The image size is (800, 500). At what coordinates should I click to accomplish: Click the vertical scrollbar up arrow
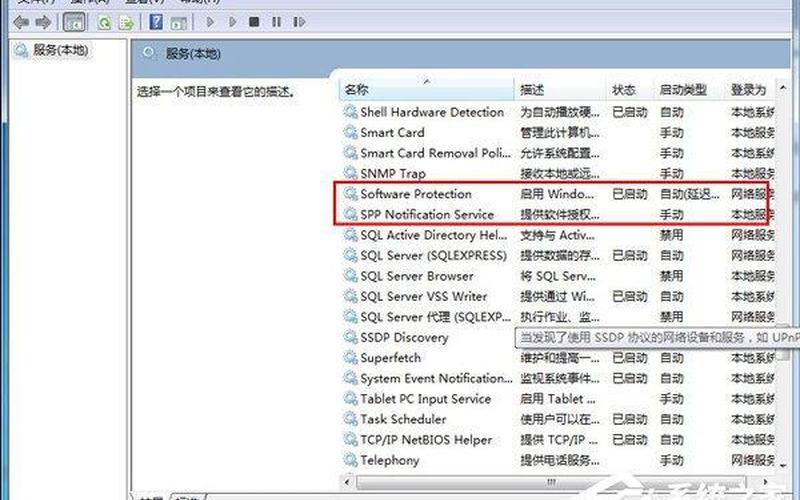(x=783, y=88)
